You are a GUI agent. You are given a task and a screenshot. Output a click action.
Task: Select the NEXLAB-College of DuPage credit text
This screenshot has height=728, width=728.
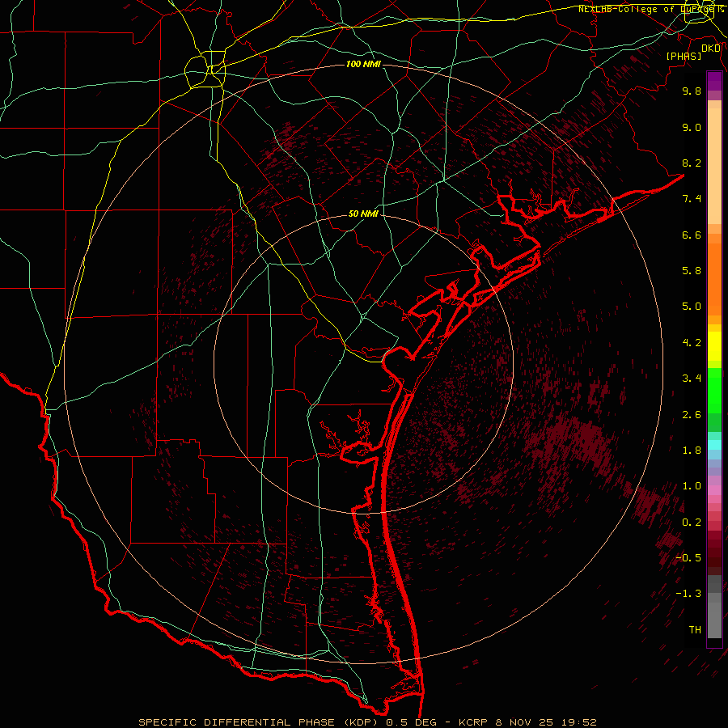[x=649, y=9]
